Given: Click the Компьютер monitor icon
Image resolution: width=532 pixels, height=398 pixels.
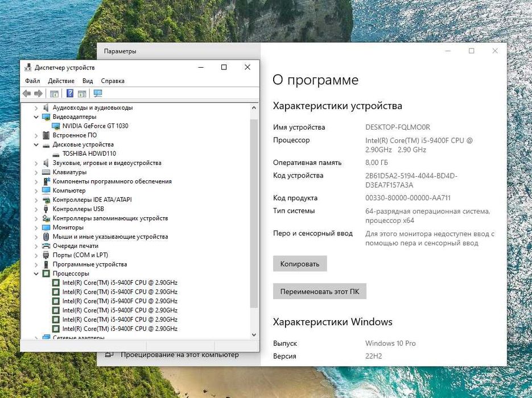Looking at the screenshot, I should click(x=46, y=190).
